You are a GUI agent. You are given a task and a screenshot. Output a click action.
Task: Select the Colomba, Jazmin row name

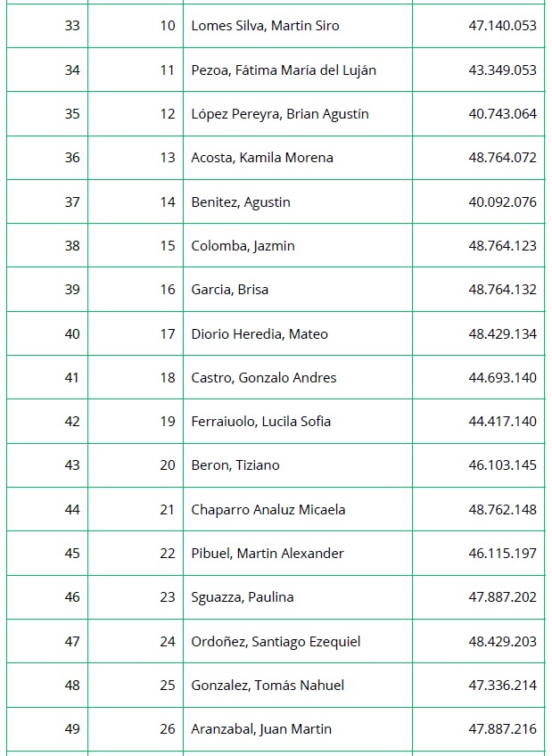243,246
